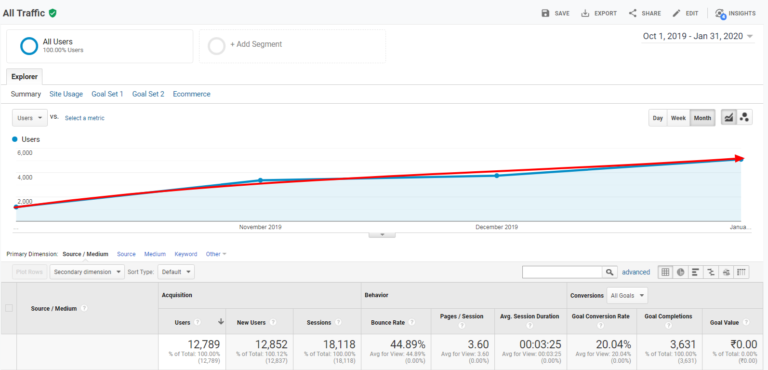Switch to line chart view icon
The image size is (768, 370).
[x=729, y=118]
